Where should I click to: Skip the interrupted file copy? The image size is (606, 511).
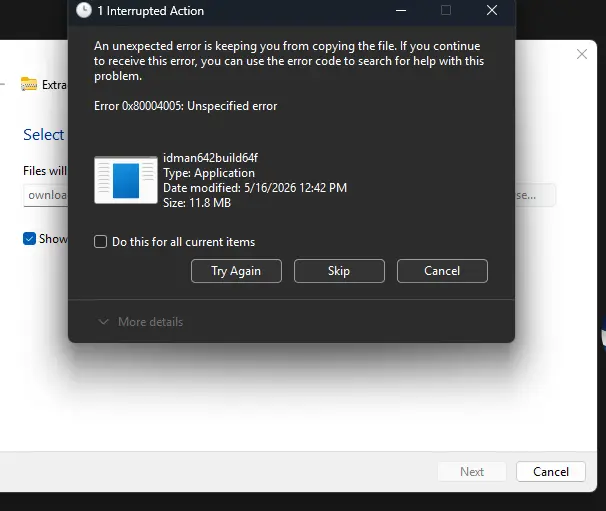point(339,271)
